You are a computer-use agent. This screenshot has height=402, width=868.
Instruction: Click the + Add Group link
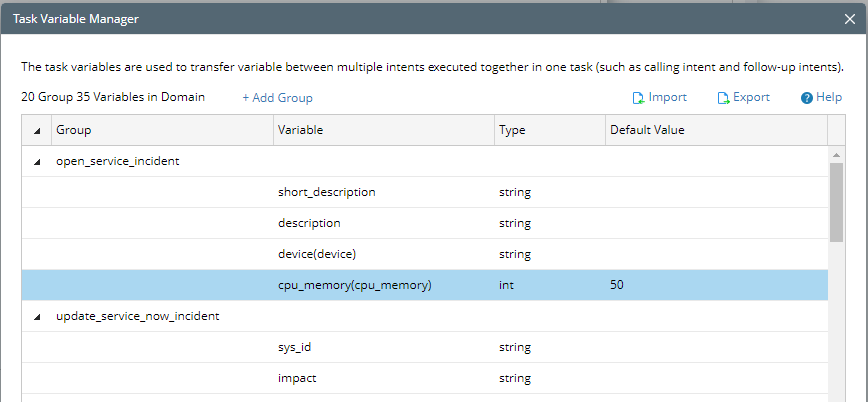tap(277, 98)
